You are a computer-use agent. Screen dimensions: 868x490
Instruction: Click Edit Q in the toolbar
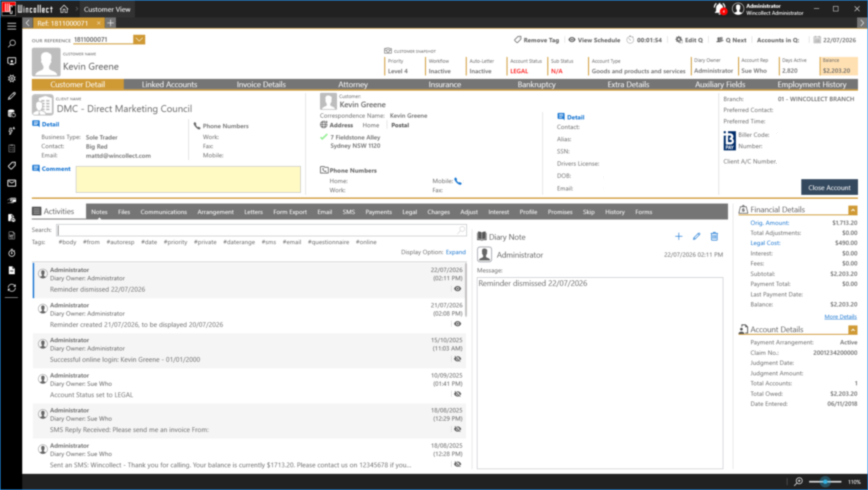[x=689, y=40]
